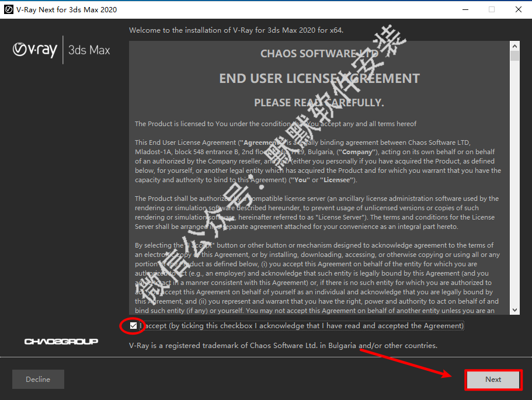The height and width of the screenshot is (400, 532).
Task: Close the V-Ray installer window
Action: pos(518,9)
